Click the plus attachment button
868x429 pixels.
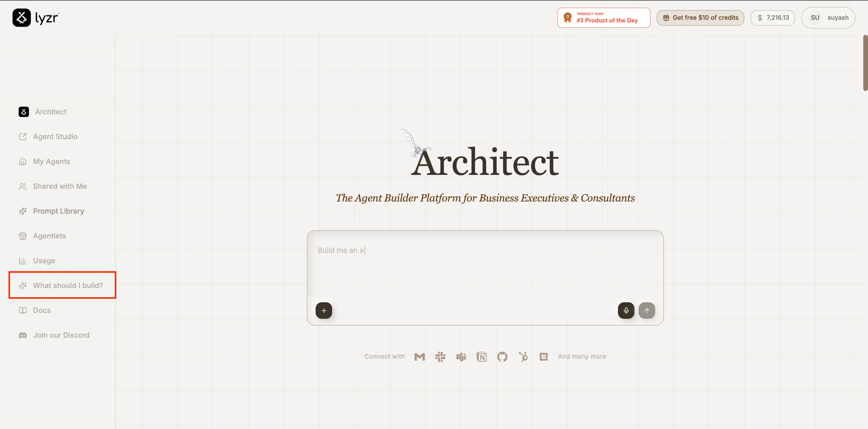coord(324,310)
